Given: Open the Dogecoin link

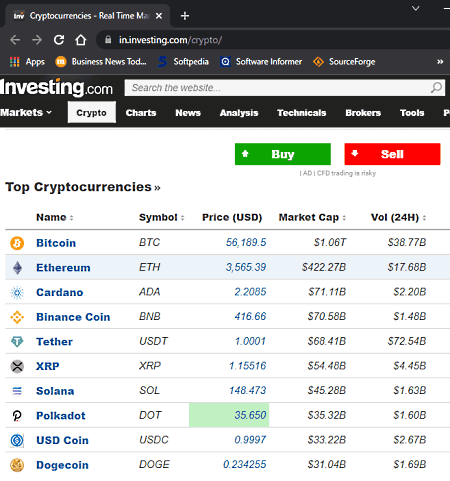Looking at the screenshot, I should coord(62,465).
